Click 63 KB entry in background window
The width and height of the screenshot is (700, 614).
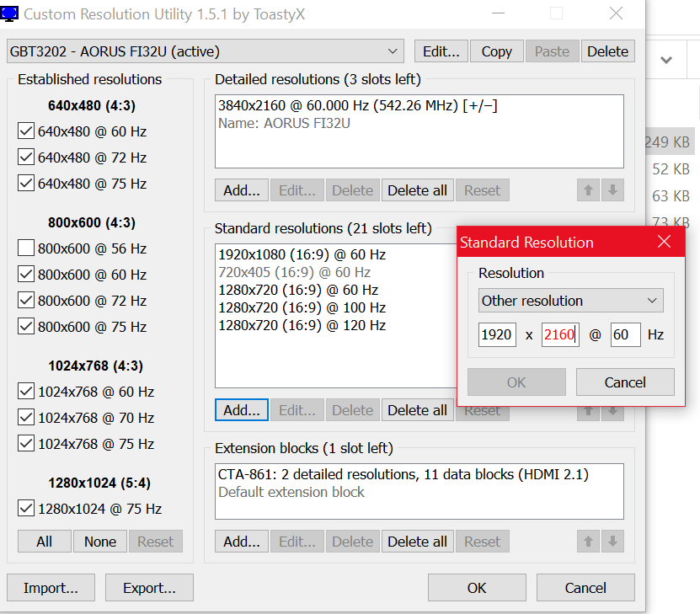point(671,196)
